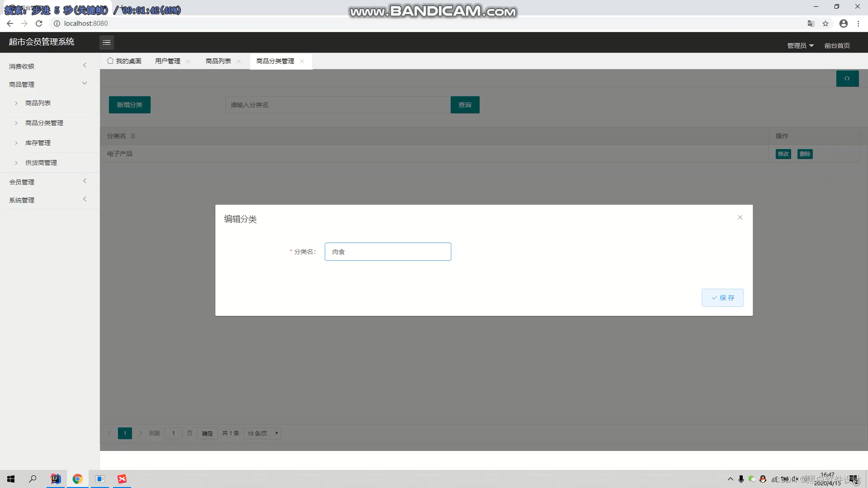Go to the next page arrow
868x488 pixels.
[140, 433]
